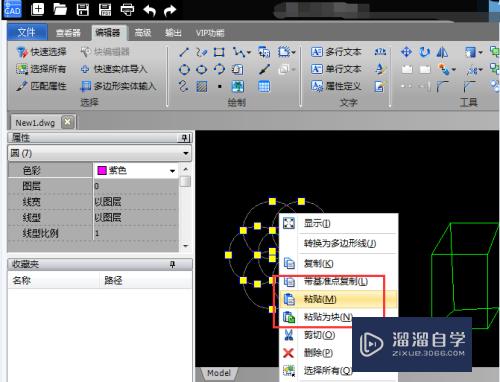Choose 剪切(O) in the context menu

[316, 335]
